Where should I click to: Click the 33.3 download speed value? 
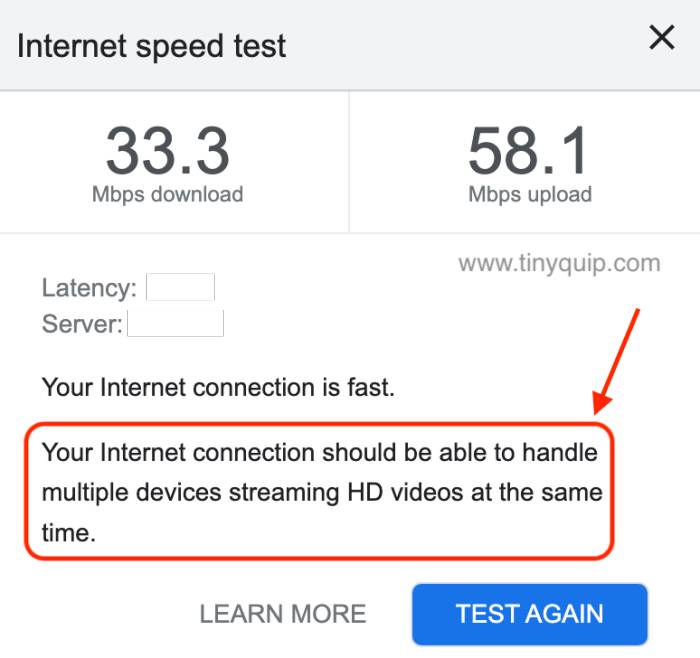coord(168,150)
